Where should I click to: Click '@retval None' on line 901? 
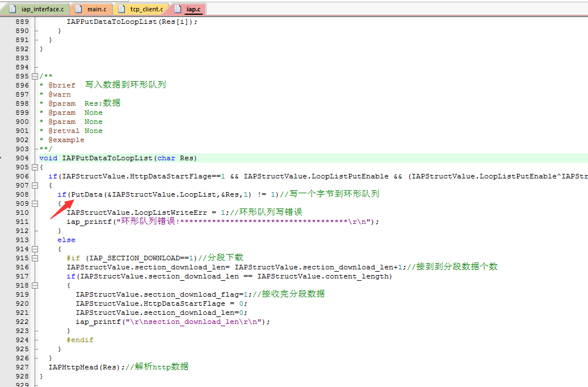(x=75, y=131)
